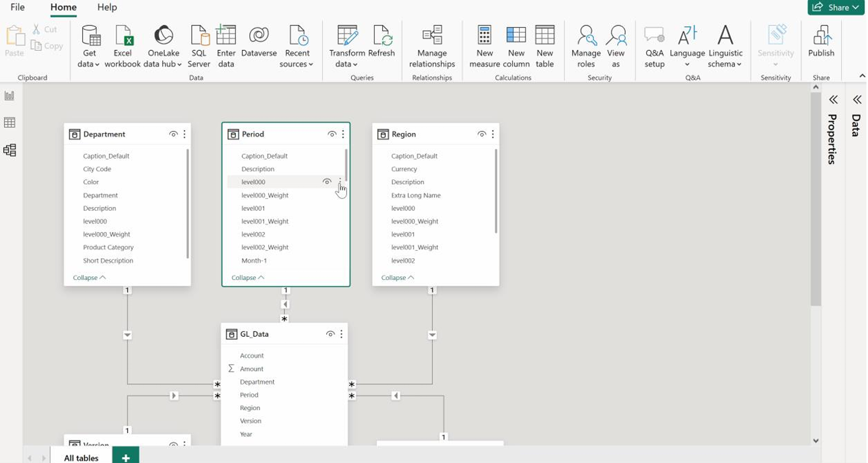Viewport: 868px width, 463px height.
Task: Collapse the Region table card
Action: coord(398,278)
